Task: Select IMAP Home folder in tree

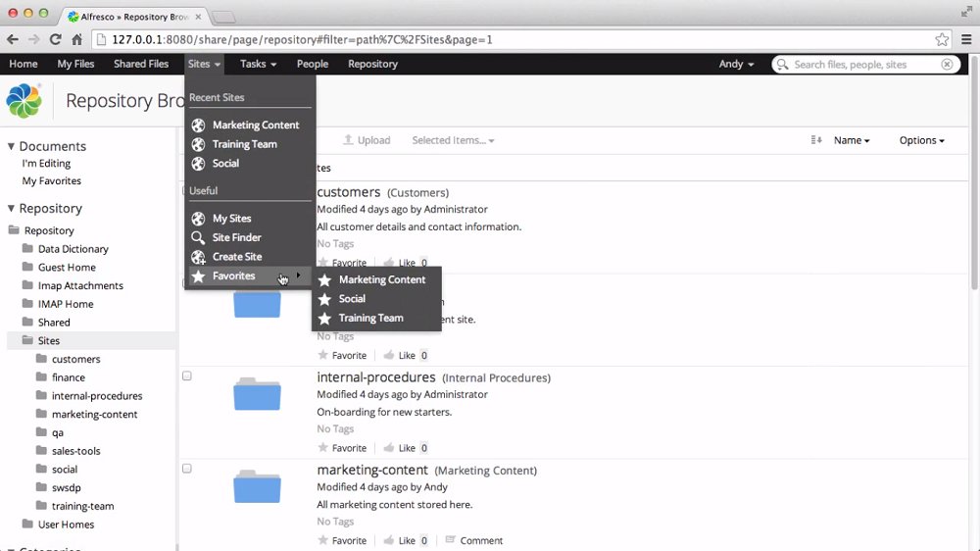Action: (x=66, y=304)
